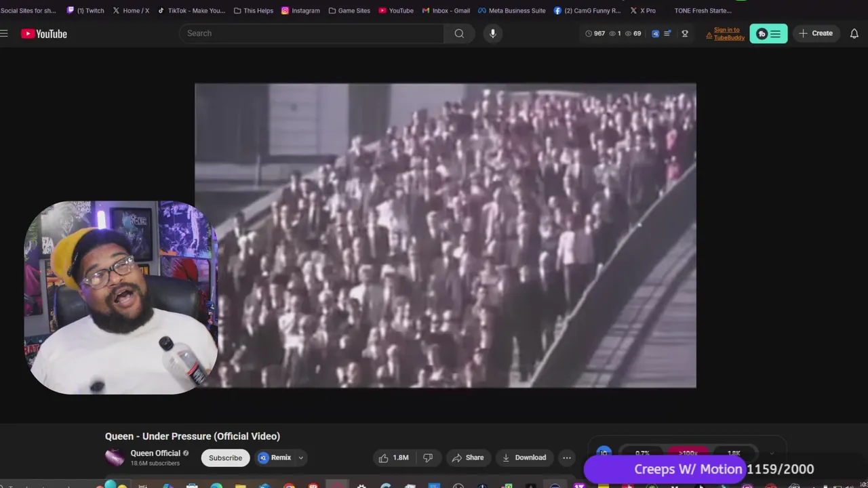Open CamG Funny Facebook bookmark
Image resolution: width=868 pixels, height=488 pixels.
click(587, 10)
